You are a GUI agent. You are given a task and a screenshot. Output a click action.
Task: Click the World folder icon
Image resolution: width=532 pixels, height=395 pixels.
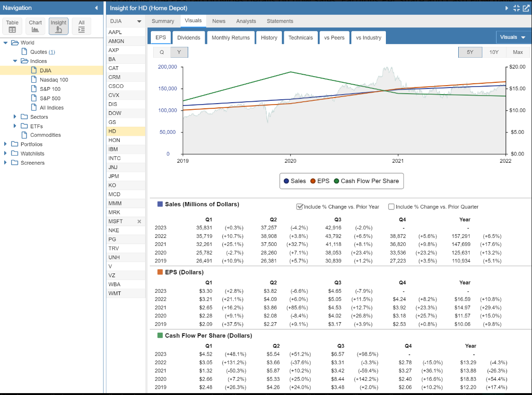pyautogui.click(x=15, y=43)
